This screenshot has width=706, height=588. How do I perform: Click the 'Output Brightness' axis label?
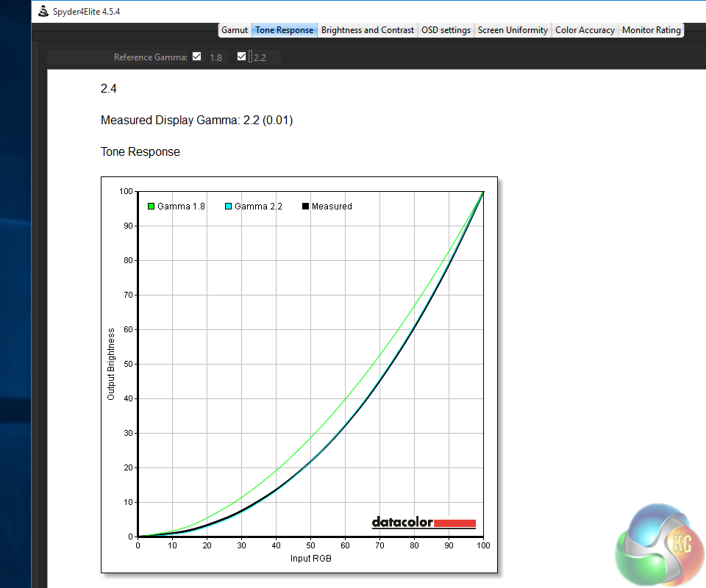[x=111, y=364]
